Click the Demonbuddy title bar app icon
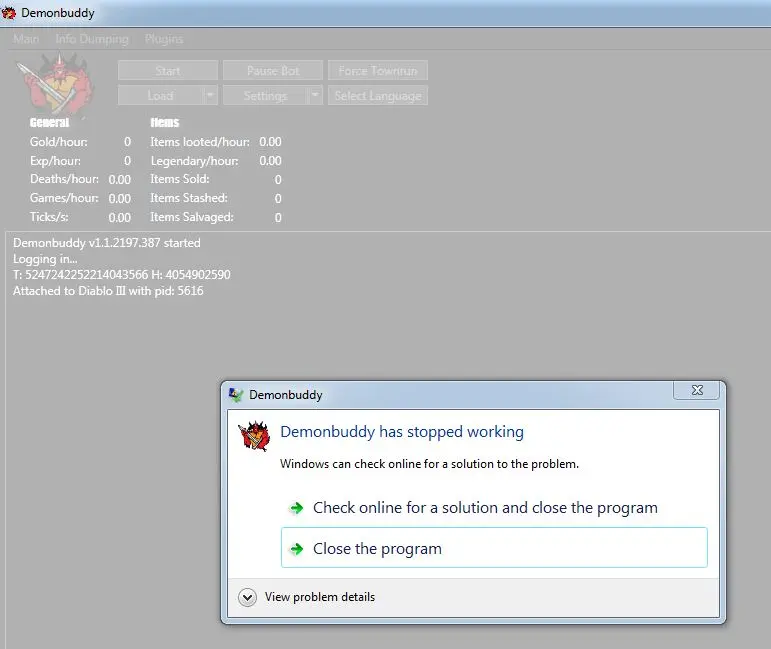This screenshot has width=771, height=649. click(9, 13)
